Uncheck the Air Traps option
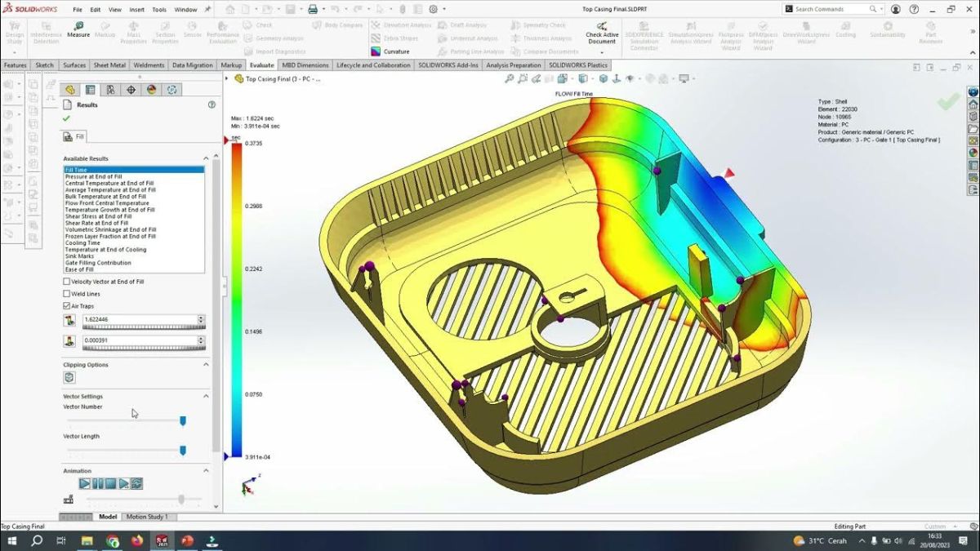The height and width of the screenshot is (551, 980). 66,305
